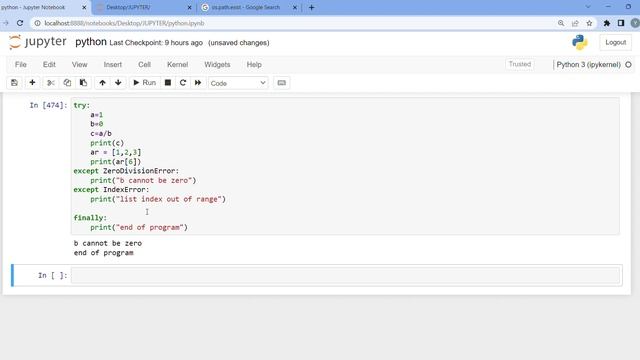Viewport: 640px width, 360px height.
Task: Close the Google Search browser tab
Action: coord(295,7)
